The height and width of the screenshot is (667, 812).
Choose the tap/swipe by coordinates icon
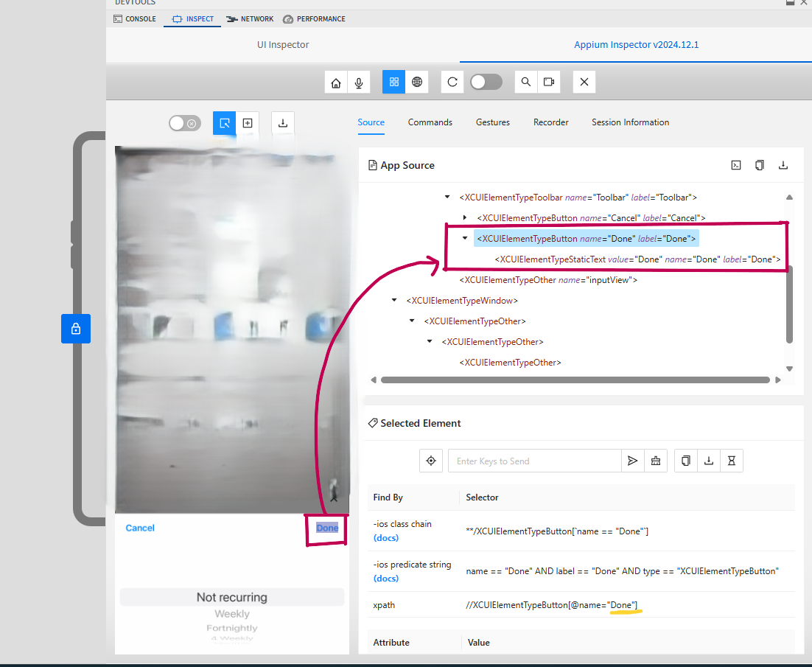click(x=248, y=123)
